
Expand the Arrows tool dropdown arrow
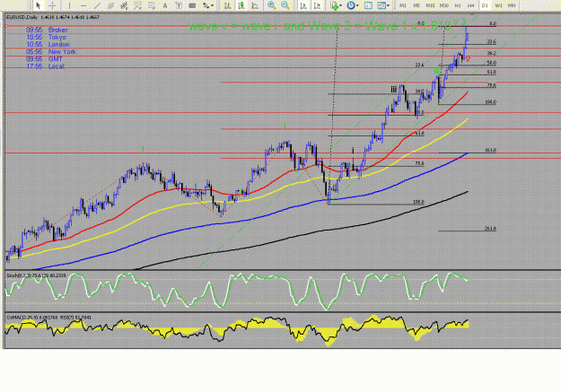(x=212, y=5)
